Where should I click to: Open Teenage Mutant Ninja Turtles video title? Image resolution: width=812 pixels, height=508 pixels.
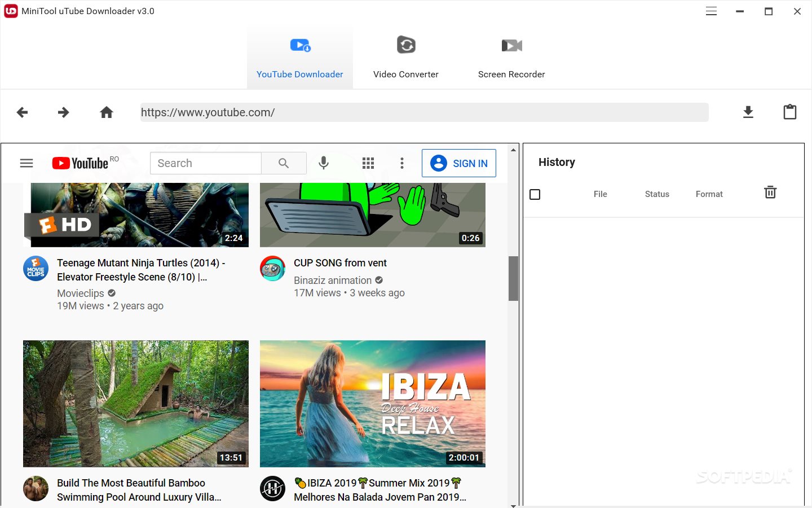141,270
